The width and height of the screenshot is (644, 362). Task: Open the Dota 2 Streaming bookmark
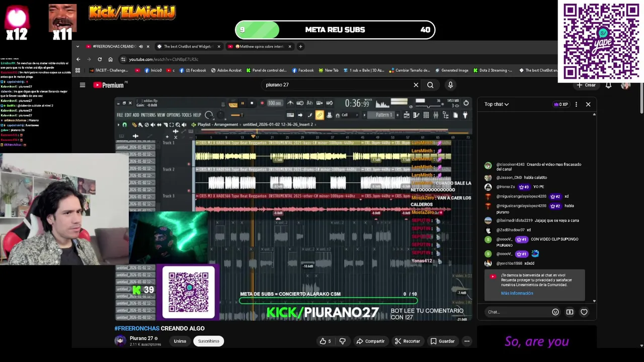click(494, 70)
